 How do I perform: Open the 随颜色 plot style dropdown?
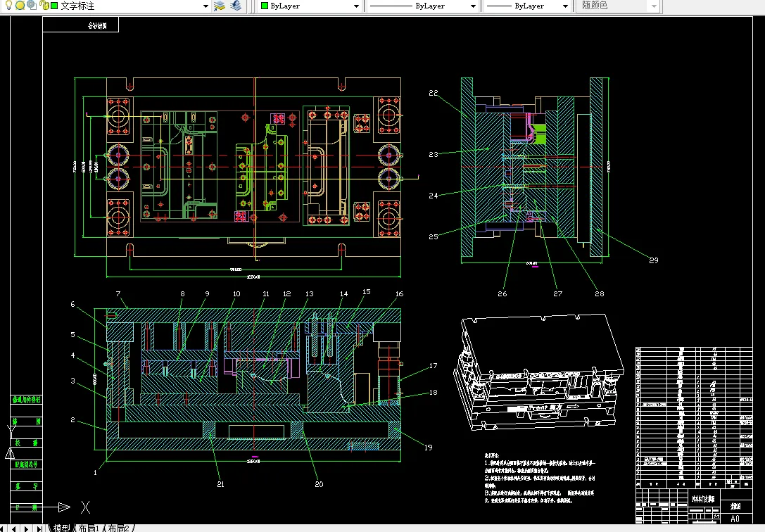(654, 6)
